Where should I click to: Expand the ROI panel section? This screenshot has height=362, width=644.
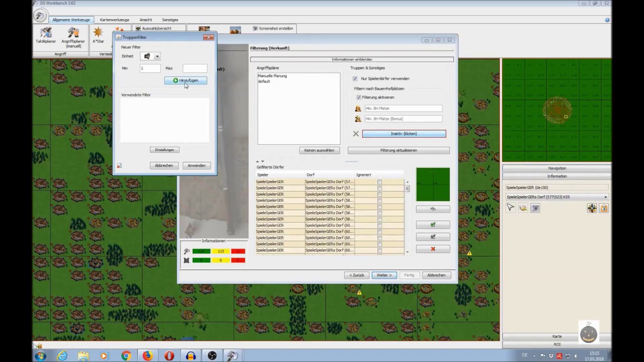coord(557,344)
